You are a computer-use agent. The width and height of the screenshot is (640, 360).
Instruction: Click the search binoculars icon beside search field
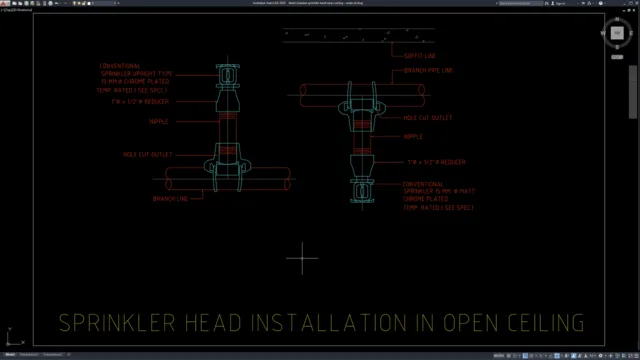click(547, 3)
